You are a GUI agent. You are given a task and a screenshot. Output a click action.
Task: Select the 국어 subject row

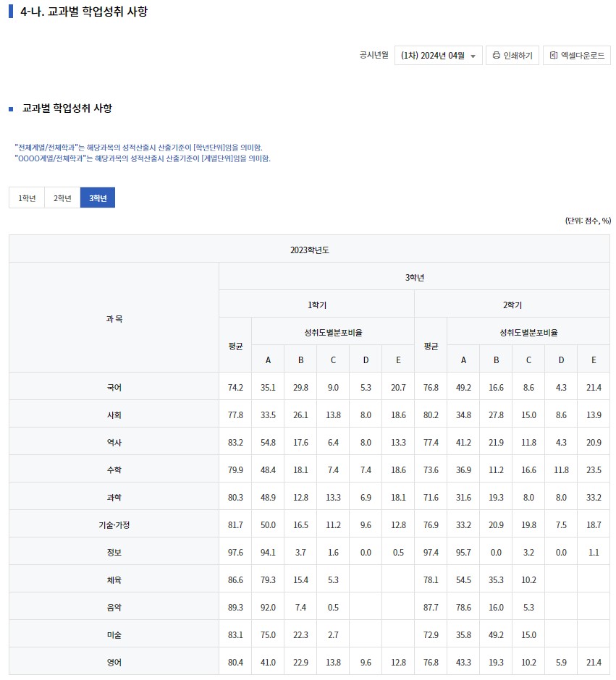[x=114, y=387]
